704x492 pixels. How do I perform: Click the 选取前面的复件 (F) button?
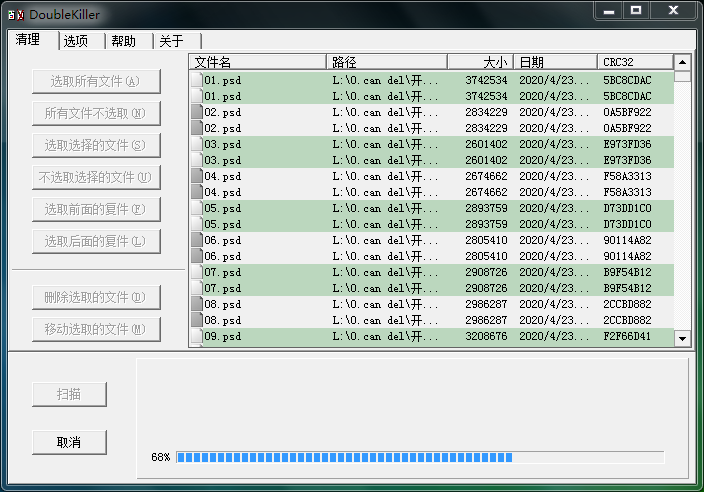tap(96, 209)
